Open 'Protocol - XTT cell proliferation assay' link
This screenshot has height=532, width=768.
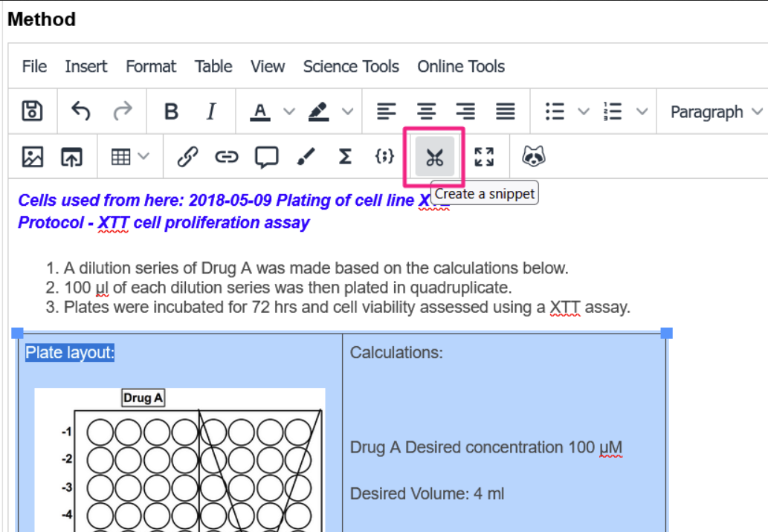pos(164,223)
